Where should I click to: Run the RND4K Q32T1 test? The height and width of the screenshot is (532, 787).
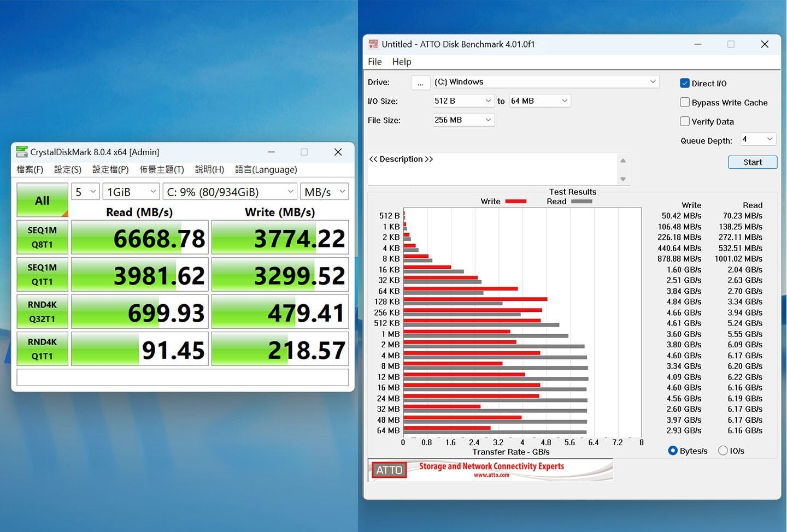pos(42,311)
